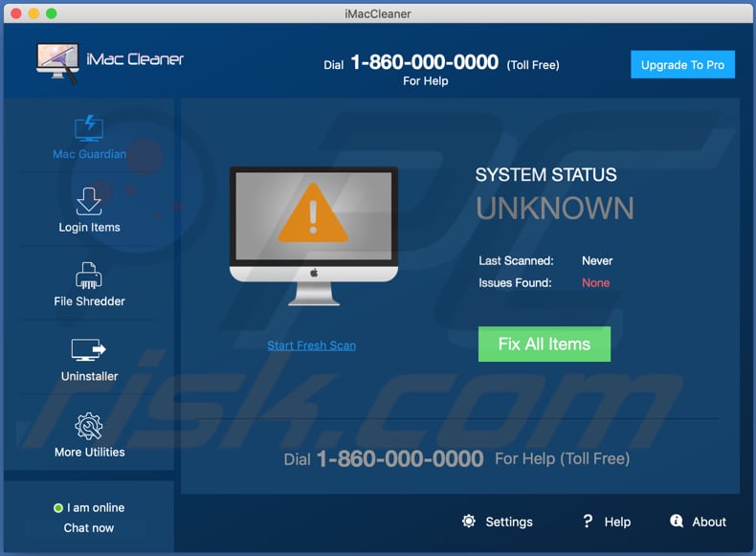The height and width of the screenshot is (556, 756).
Task: Open the Uninstaller monitor-arrow icon
Action: [x=89, y=350]
